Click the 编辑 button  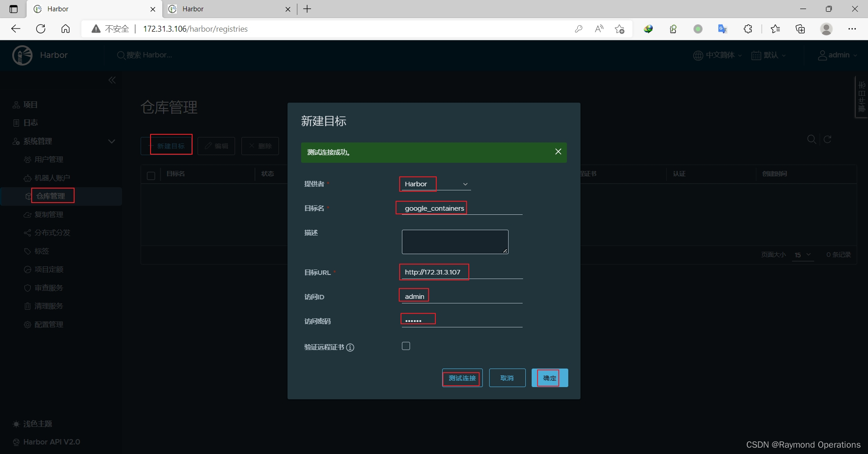pos(216,146)
